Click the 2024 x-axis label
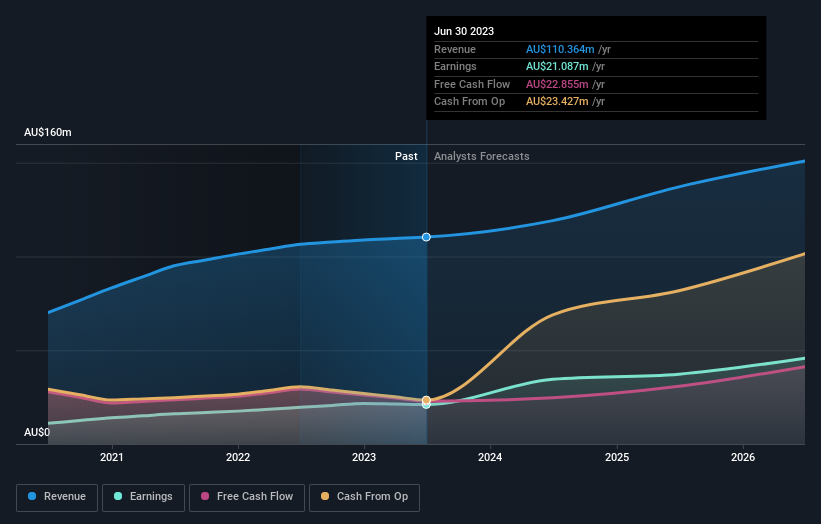Viewport: 821px width, 524px height. (490, 457)
